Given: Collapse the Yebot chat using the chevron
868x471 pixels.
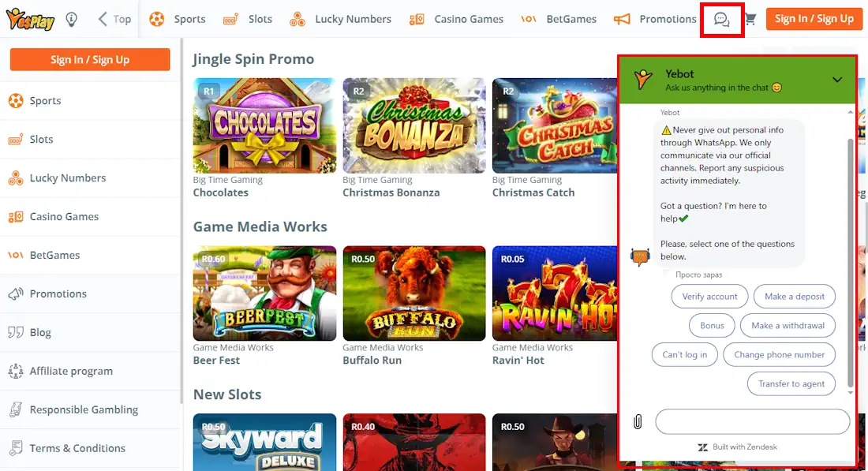Looking at the screenshot, I should 840,80.
